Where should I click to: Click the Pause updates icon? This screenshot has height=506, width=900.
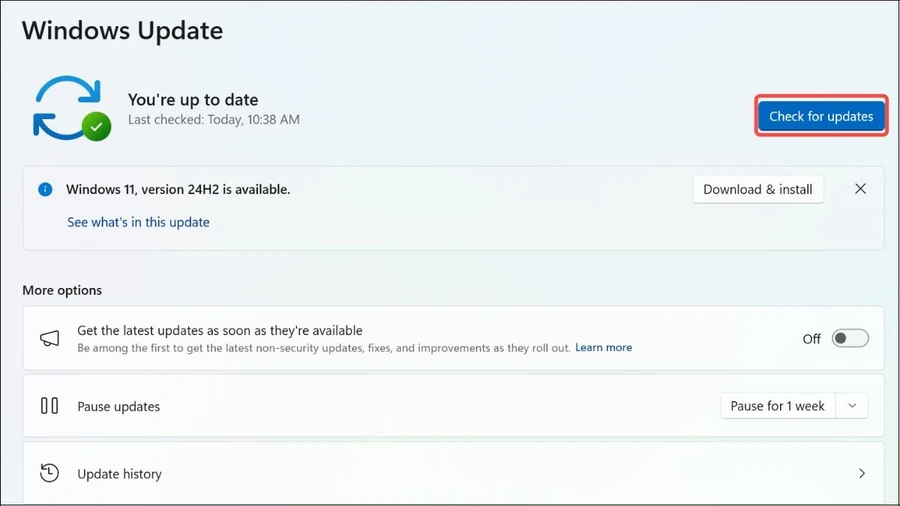pos(49,406)
